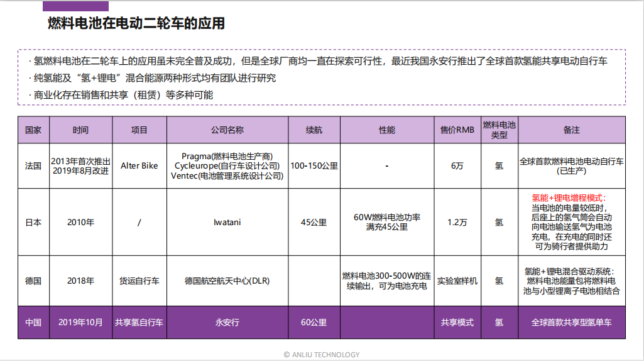This screenshot has width=644, height=361.
Task: Select the 实验室样机 price cell
Action: tap(457, 281)
